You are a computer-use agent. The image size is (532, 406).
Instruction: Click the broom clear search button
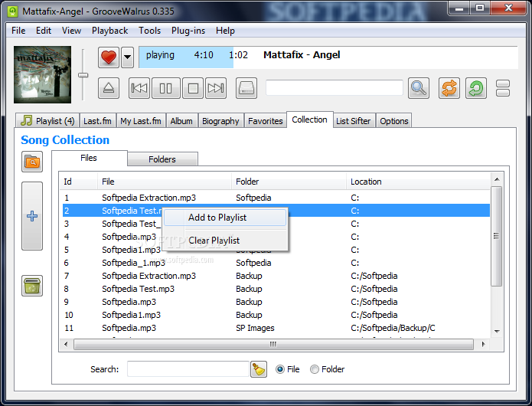click(x=259, y=369)
